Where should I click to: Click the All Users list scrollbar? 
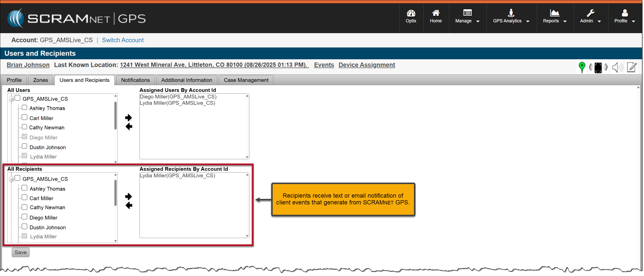[x=115, y=116]
